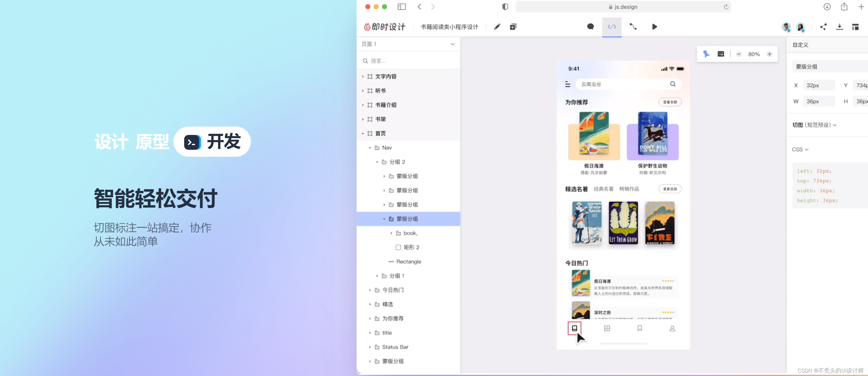The image size is (868, 376).
Task: Click the download export icon
Action: 839,27
